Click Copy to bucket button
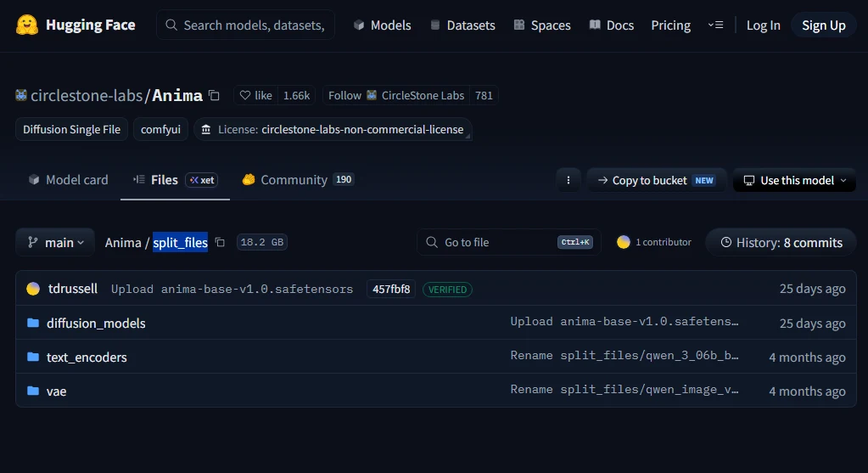Screen dimensions: 868x473 pos(657,180)
